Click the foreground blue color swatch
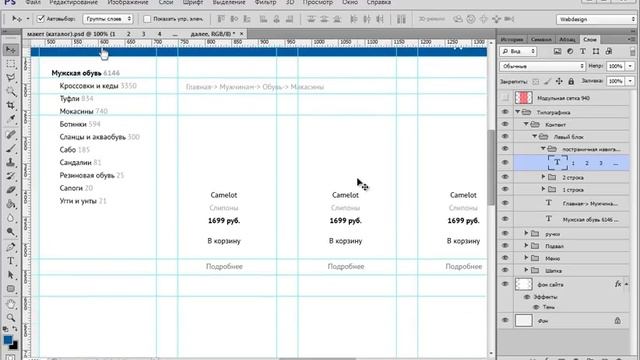640x360 pixels. pyautogui.click(x=7, y=340)
